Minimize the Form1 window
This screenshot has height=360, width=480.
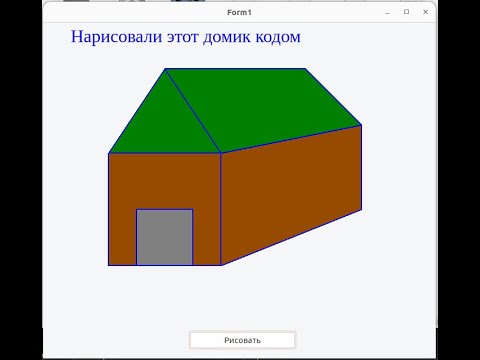click(x=387, y=12)
